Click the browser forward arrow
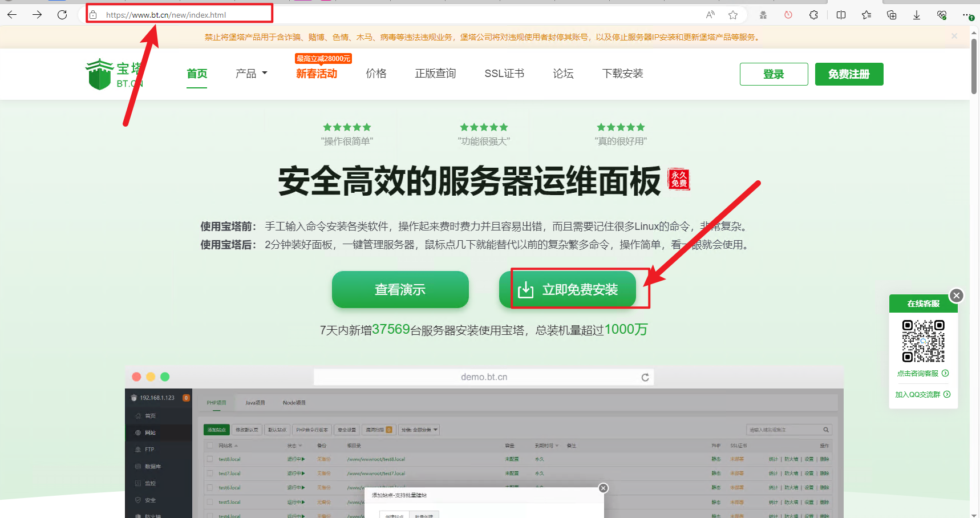Screen dimensions: 980x518 click(x=37, y=15)
